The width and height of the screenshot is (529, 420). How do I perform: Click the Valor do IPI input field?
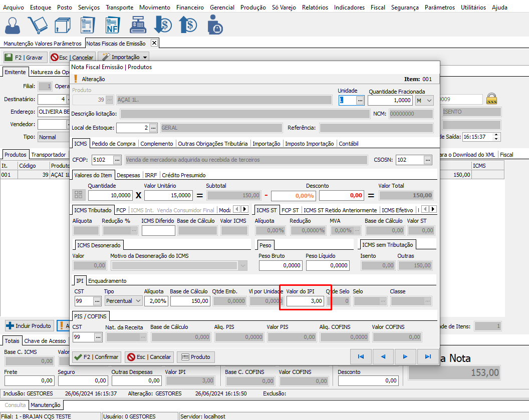tap(305, 301)
